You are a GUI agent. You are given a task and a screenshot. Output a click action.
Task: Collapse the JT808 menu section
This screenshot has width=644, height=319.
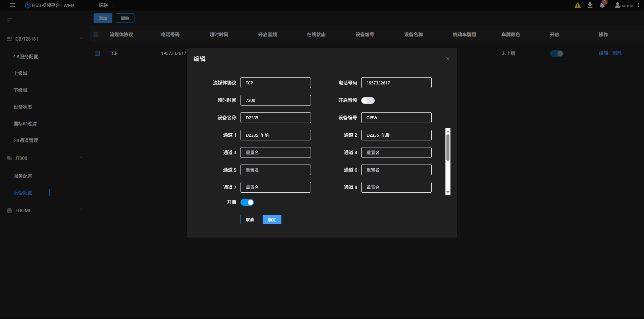81,158
